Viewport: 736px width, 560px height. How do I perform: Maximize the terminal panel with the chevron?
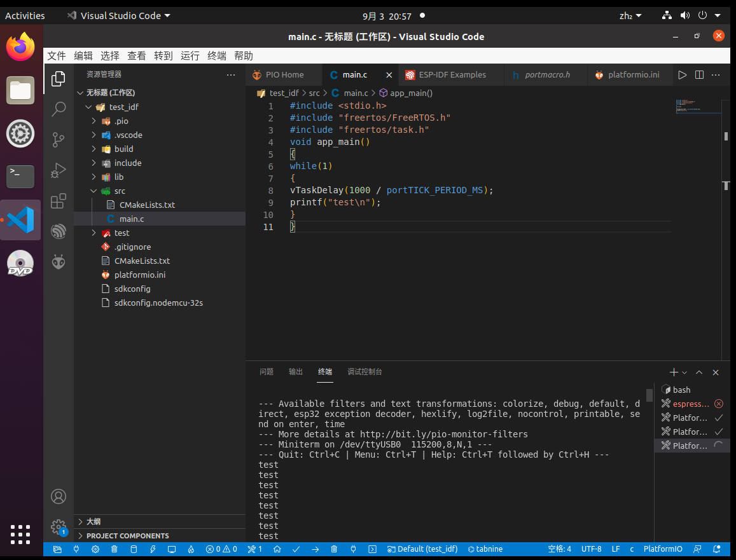coord(698,372)
